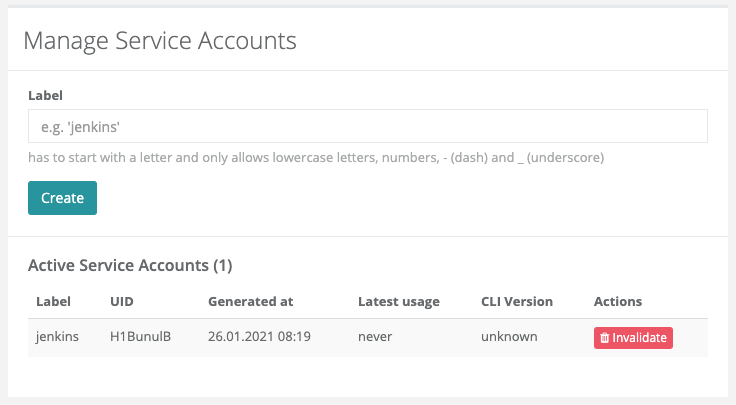736x405 pixels.
Task: Select the jenkins label cell in table row
Action: point(57,336)
